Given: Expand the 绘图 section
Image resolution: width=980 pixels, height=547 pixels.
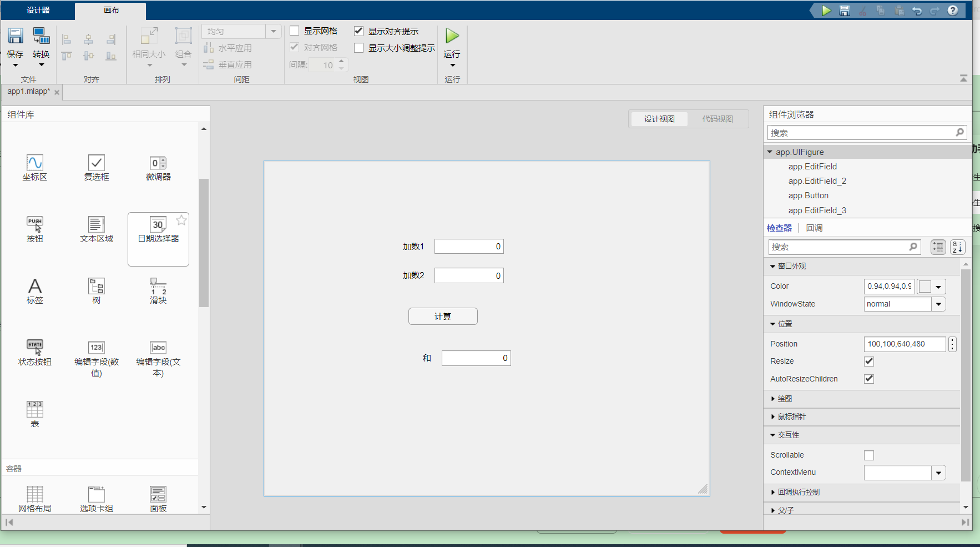Looking at the screenshot, I should (x=773, y=399).
